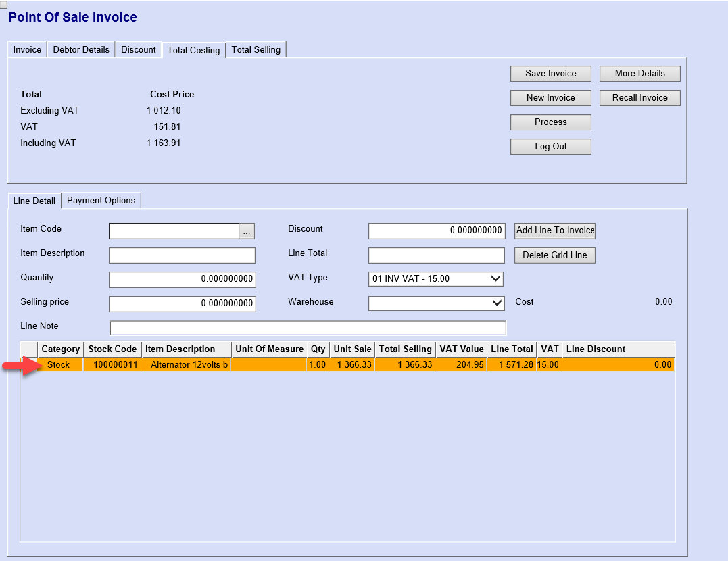Click Recall Invoice button
The image size is (728, 561).
(639, 98)
